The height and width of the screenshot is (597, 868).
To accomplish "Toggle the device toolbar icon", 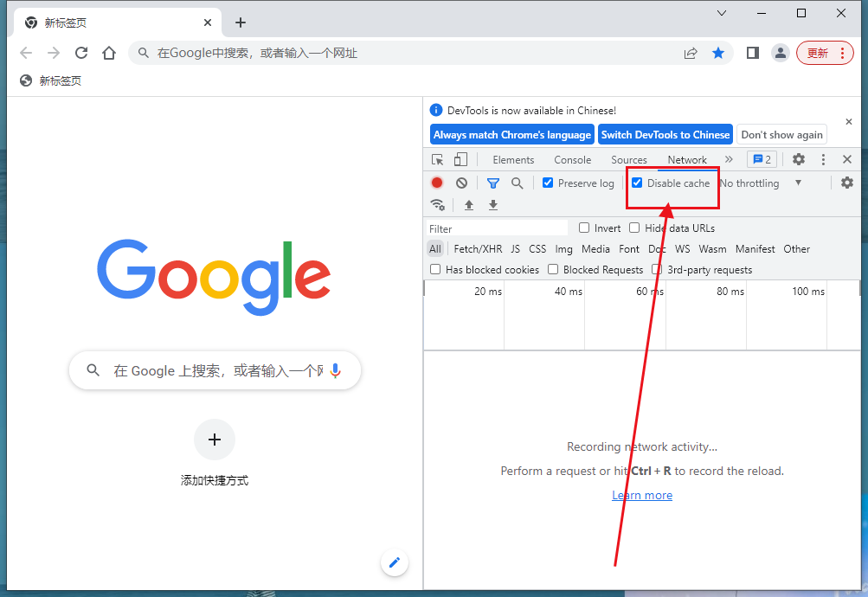I will (460, 160).
